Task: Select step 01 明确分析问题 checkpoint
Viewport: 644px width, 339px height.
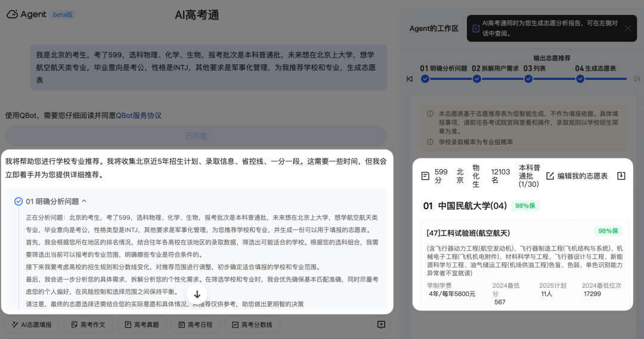Action: tap(425, 79)
